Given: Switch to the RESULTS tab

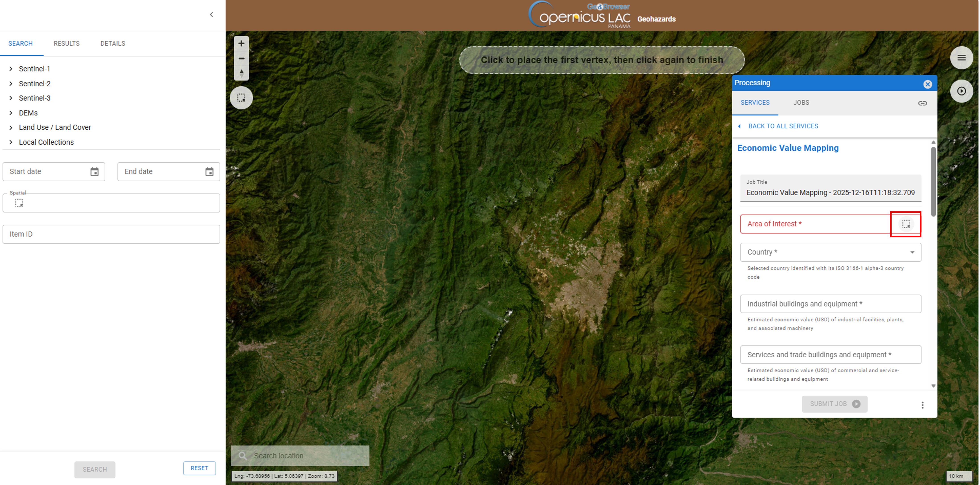Looking at the screenshot, I should point(67,43).
